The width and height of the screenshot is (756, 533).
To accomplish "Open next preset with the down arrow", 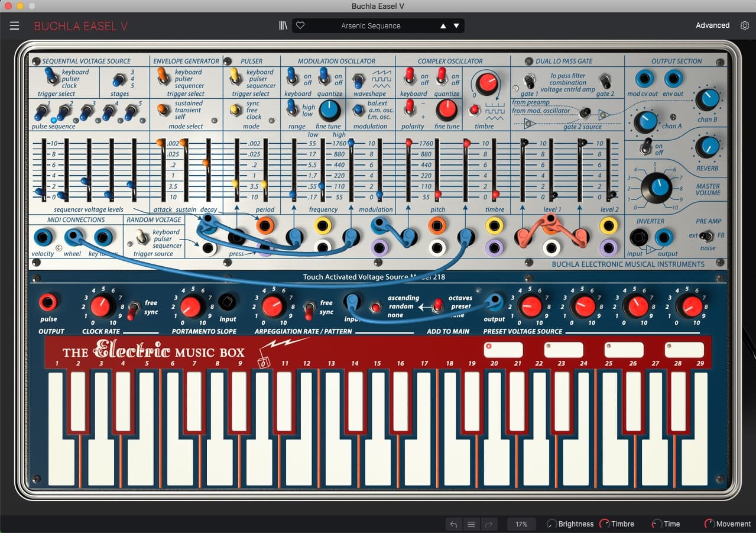I will pyautogui.click(x=456, y=25).
